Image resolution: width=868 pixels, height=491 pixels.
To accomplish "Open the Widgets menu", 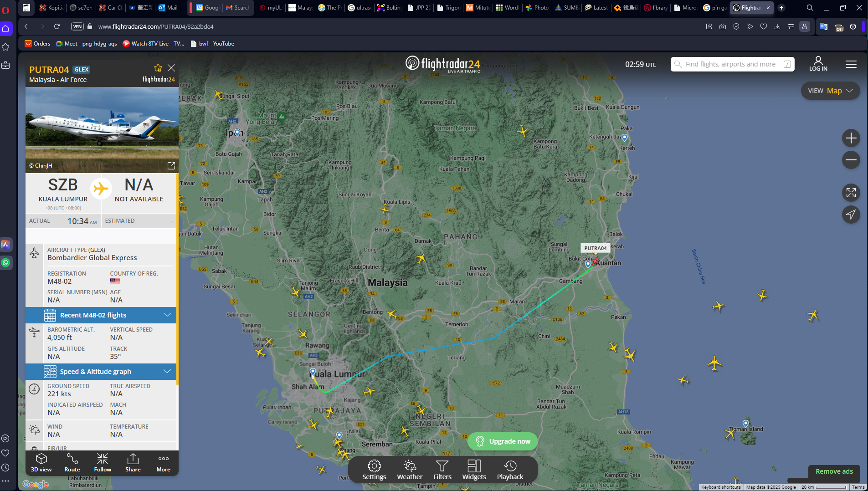I will (x=474, y=470).
